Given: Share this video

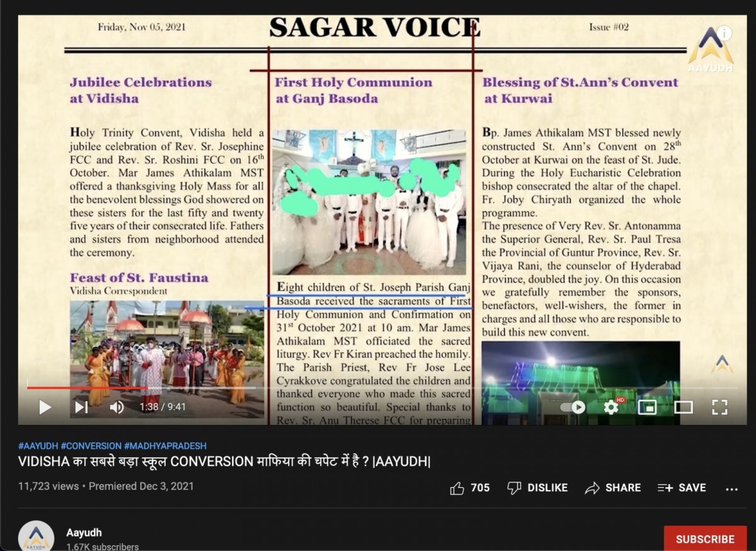Looking at the screenshot, I should coord(612,488).
